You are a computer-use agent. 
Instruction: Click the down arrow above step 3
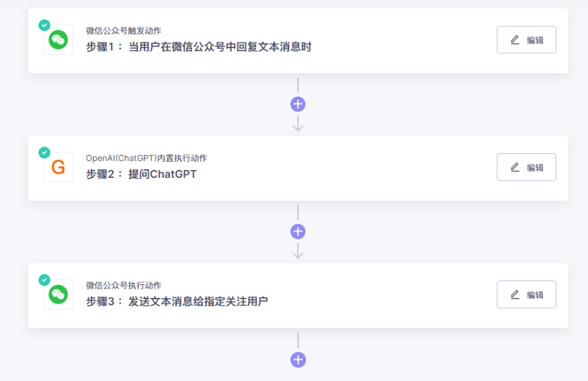tap(298, 251)
